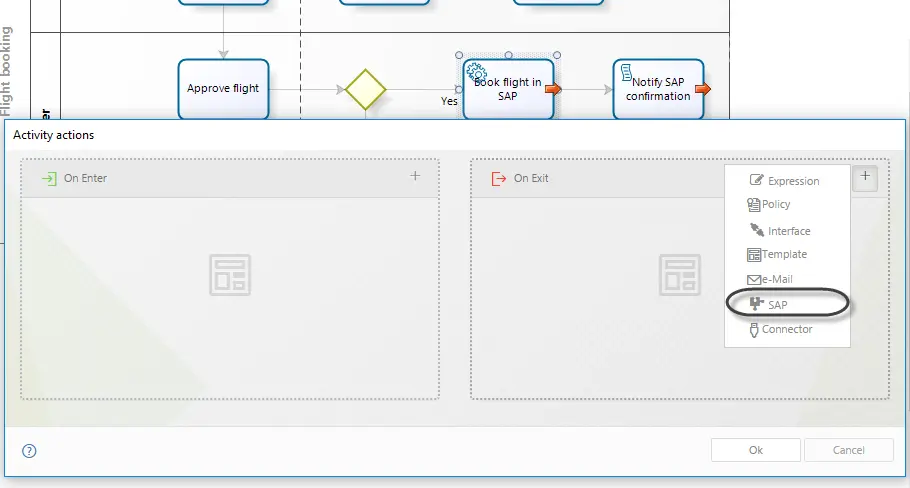Select Expression in the action menu
This screenshot has width=910, height=488.
(x=787, y=180)
